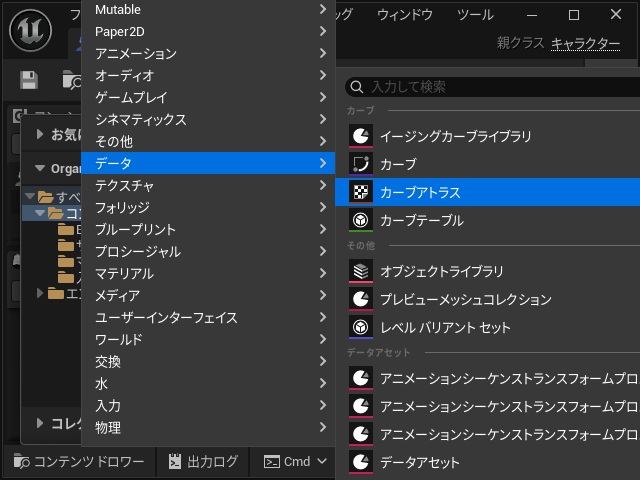Click the 出力ログ log icon
Image resolution: width=640 pixels, height=480 pixels.
[175, 462]
